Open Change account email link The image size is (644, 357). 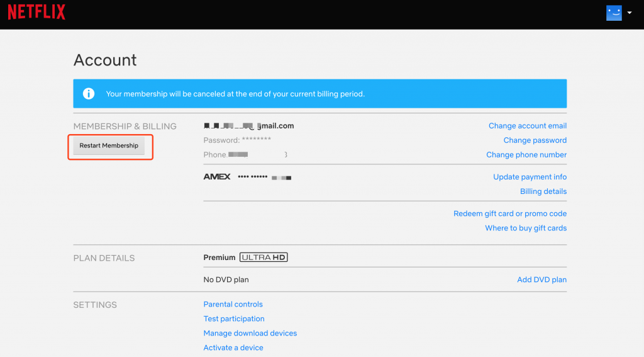pyautogui.click(x=528, y=126)
